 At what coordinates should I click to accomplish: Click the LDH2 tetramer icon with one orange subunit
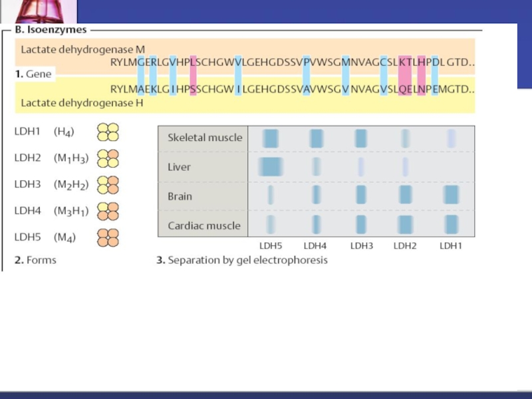pyautogui.click(x=108, y=158)
